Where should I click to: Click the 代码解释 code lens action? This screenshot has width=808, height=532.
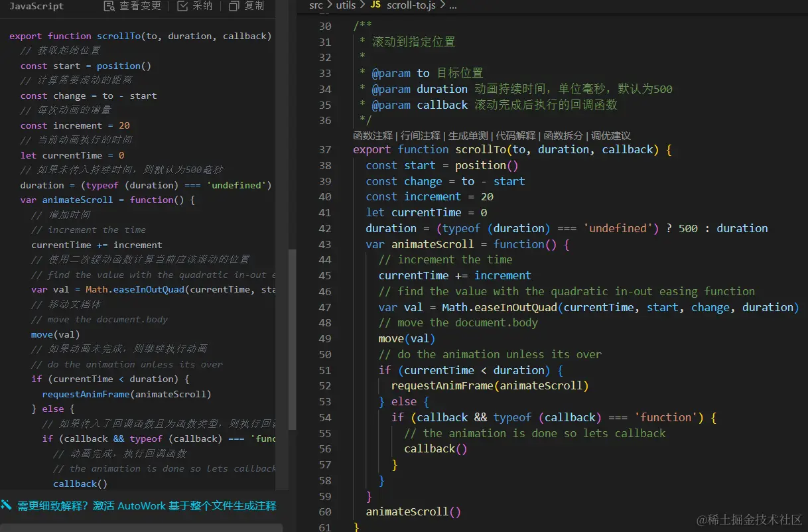click(x=516, y=135)
